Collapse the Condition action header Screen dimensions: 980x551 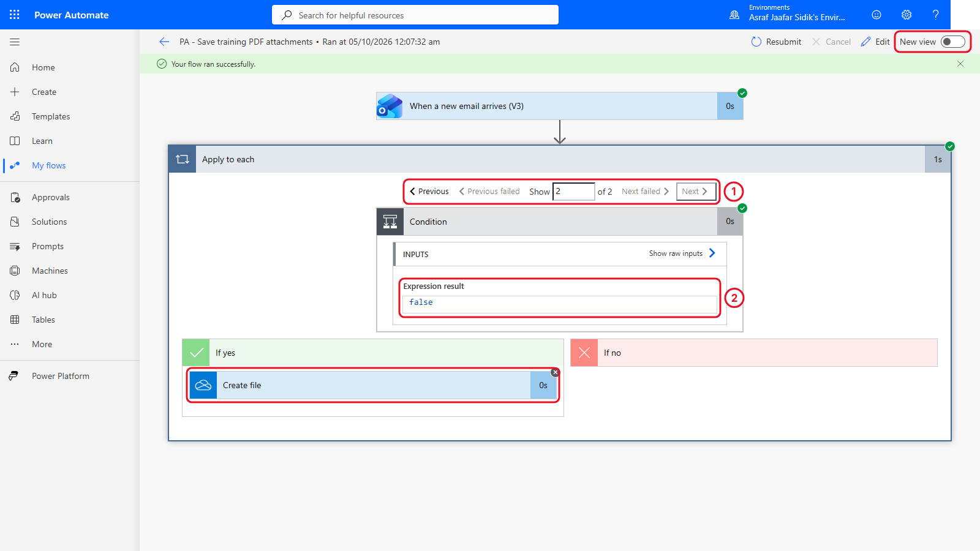click(560, 222)
